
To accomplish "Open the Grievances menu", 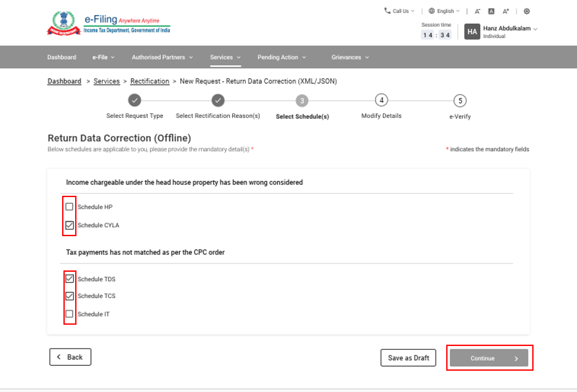I will [x=350, y=57].
